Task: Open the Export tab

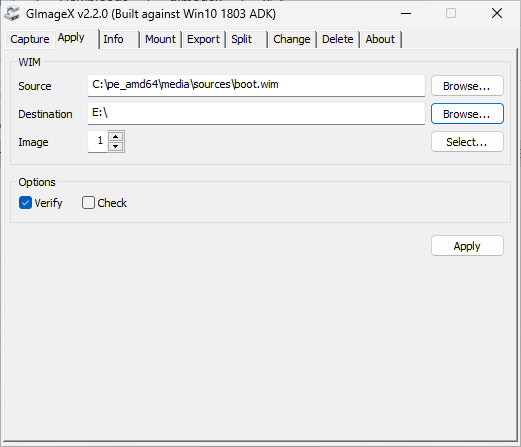Action: pyautogui.click(x=203, y=39)
